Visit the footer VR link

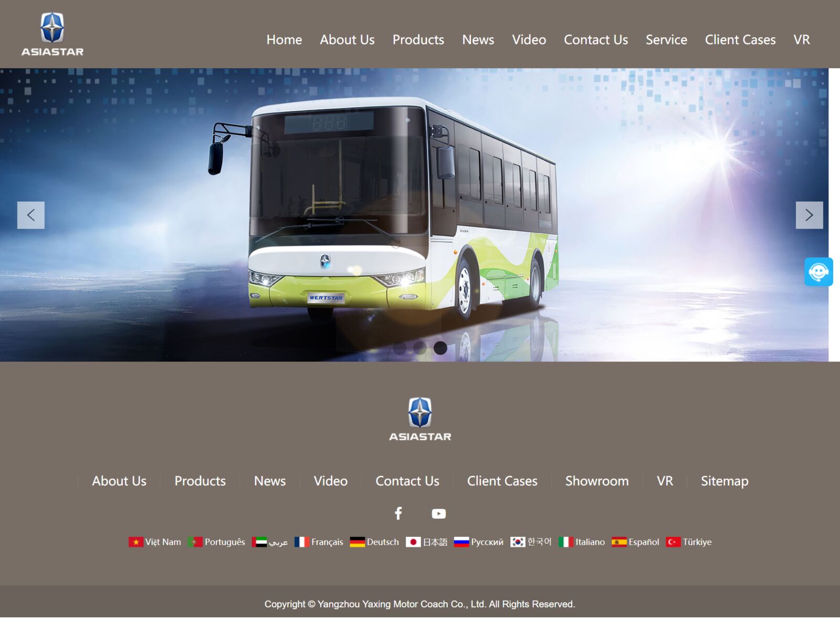point(665,481)
